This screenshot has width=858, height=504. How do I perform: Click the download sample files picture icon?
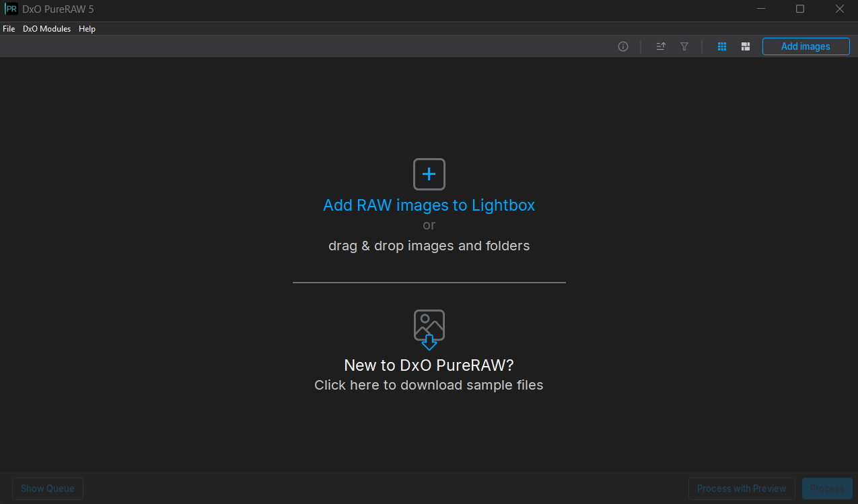[x=429, y=330]
